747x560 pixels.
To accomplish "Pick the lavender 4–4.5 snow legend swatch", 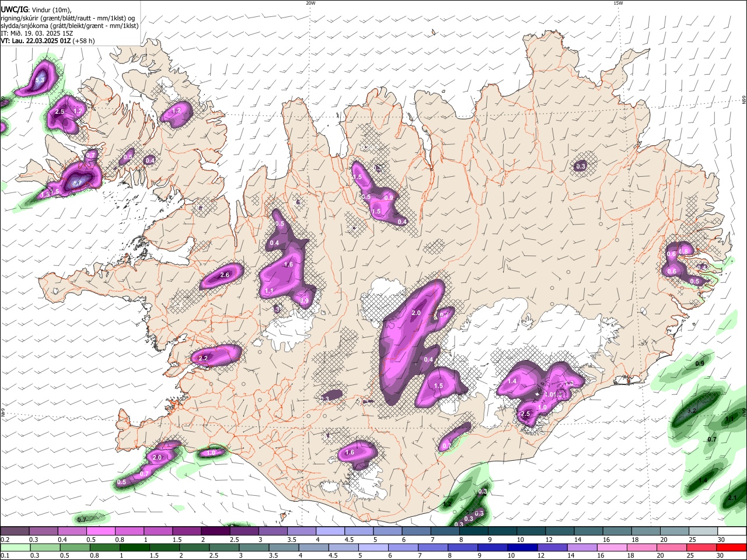I will coord(329,531).
